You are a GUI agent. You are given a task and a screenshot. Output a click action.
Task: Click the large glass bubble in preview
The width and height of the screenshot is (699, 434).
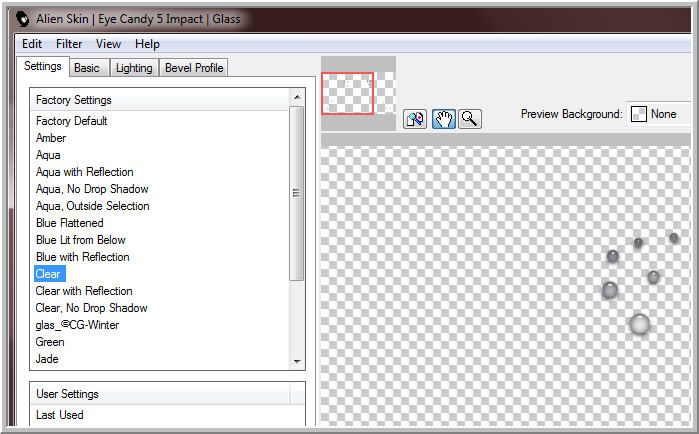pos(640,324)
